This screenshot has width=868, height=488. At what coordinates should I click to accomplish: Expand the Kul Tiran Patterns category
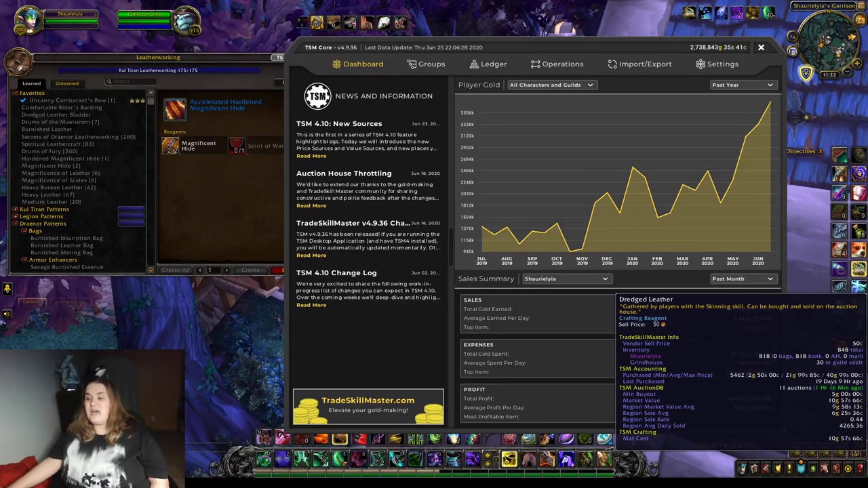(14, 209)
